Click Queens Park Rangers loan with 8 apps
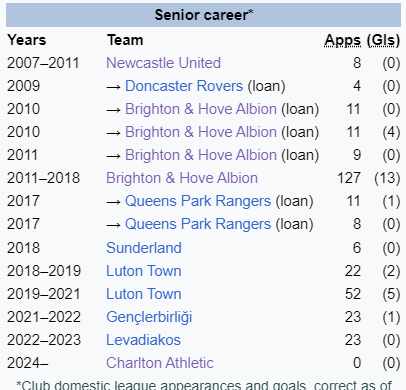Viewport: 406px width, 390px height. tap(198, 224)
